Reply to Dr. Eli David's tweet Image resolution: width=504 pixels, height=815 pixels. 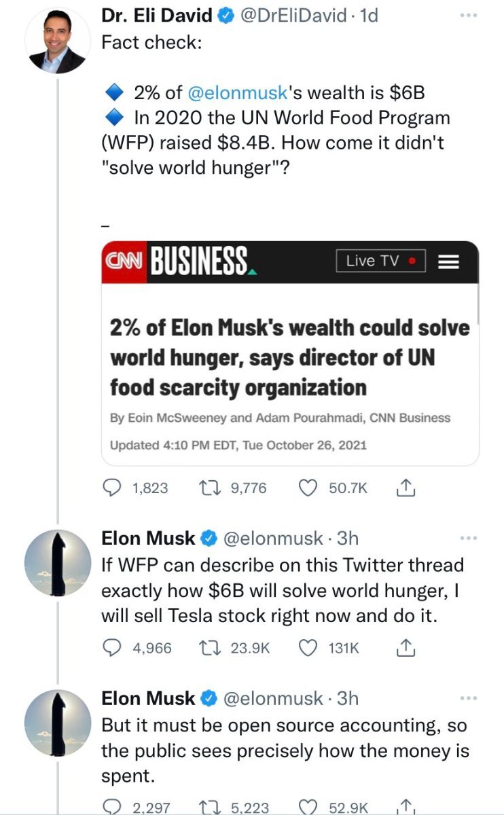click(x=111, y=488)
